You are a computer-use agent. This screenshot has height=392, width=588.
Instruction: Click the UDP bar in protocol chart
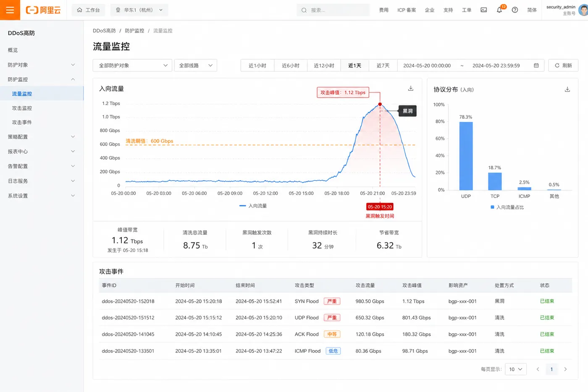click(x=466, y=156)
